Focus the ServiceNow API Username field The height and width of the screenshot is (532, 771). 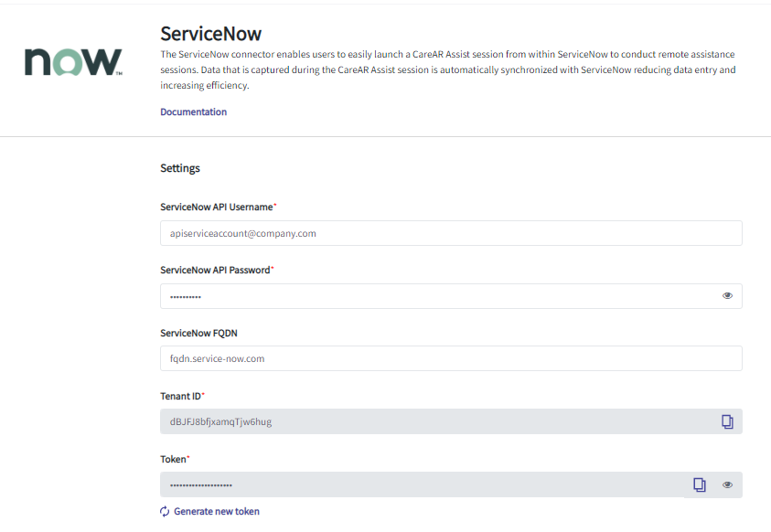coord(451,233)
